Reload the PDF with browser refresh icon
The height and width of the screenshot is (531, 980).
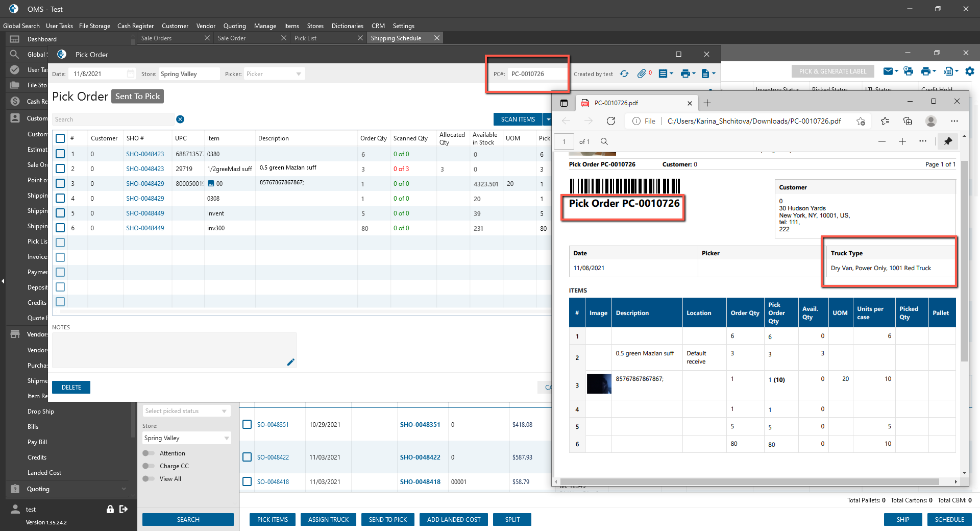tap(611, 121)
